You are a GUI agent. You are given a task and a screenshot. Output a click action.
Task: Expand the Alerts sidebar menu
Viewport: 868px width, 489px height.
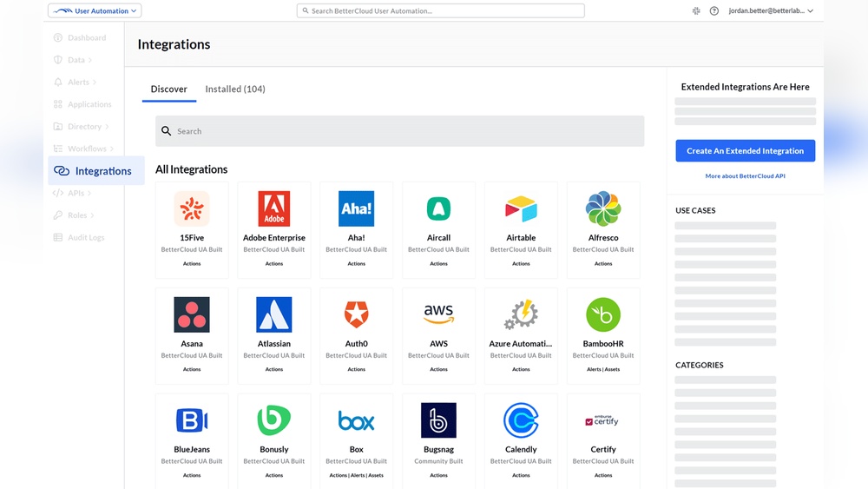(x=95, y=82)
